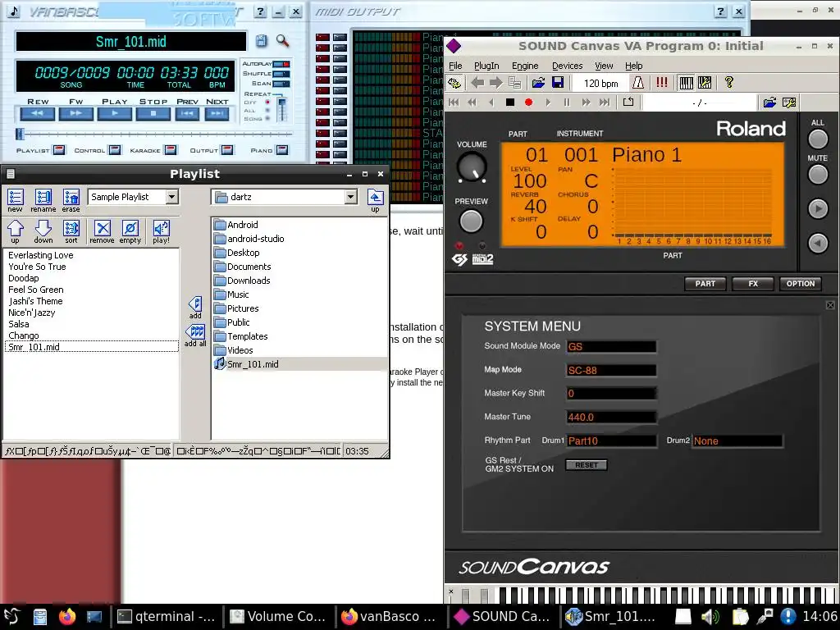Toggle the Autoplay switch
Screen dimensions: 840x630
(x=281, y=64)
